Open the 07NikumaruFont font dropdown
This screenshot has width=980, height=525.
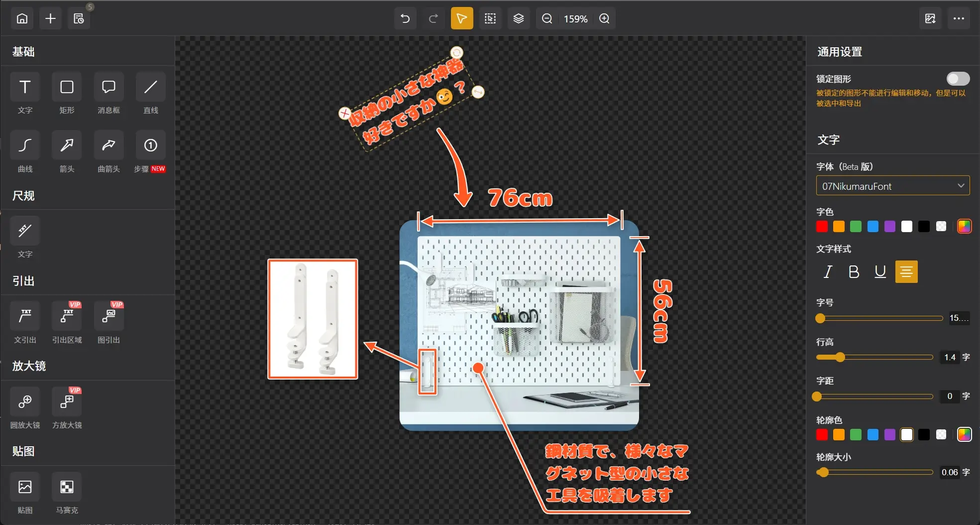pyautogui.click(x=893, y=186)
